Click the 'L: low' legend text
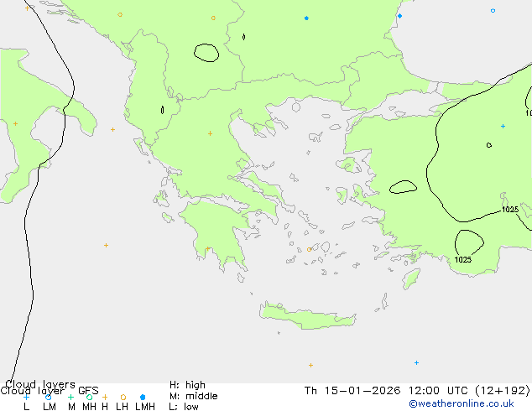This screenshot has width=532, height=411. tap(184, 407)
